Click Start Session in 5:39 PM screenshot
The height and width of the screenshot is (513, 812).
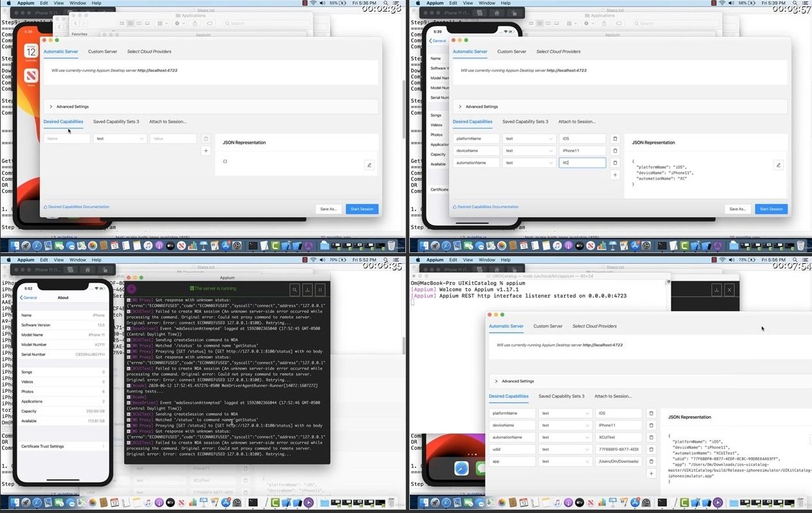[x=772, y=209]
